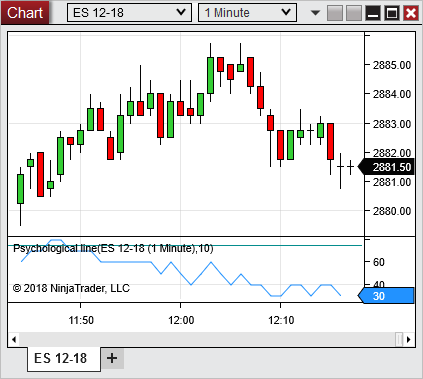Add a new tab with plus button

[112, 358]
